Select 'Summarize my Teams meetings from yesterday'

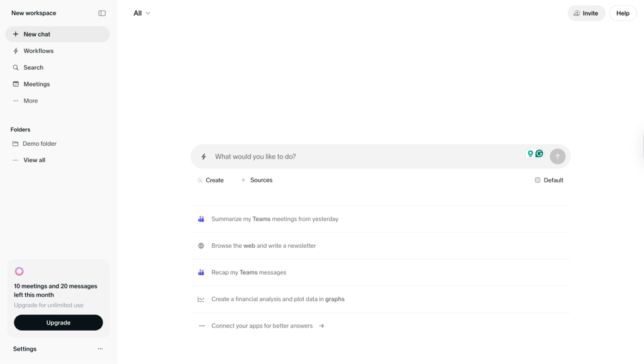pyautogui.click(x=380, y=219)
